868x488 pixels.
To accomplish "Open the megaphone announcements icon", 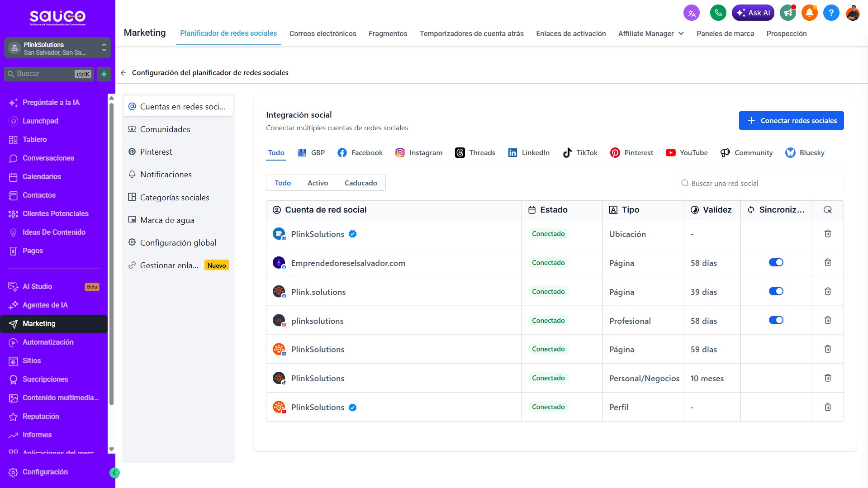I will (x=788, y=13).
